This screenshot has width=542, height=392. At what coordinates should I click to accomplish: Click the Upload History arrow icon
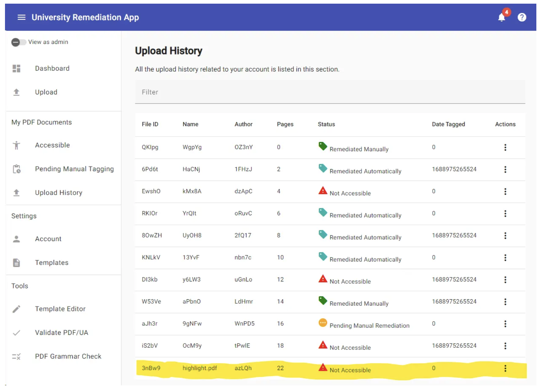click(16, 193)
